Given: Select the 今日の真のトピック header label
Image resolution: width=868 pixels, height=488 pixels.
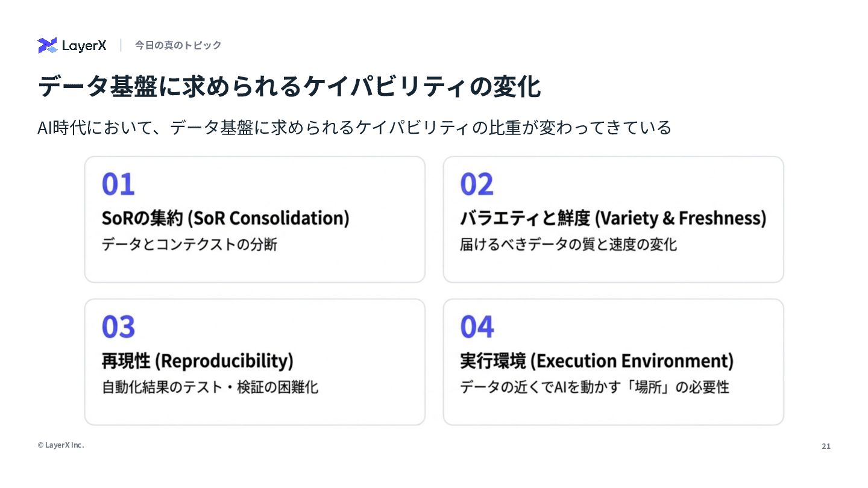Looking at the screenshot, I should coord(178,45).
